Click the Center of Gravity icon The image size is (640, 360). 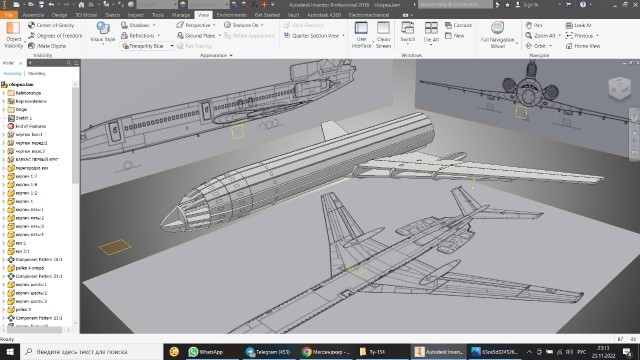click(x=31, y=25)
